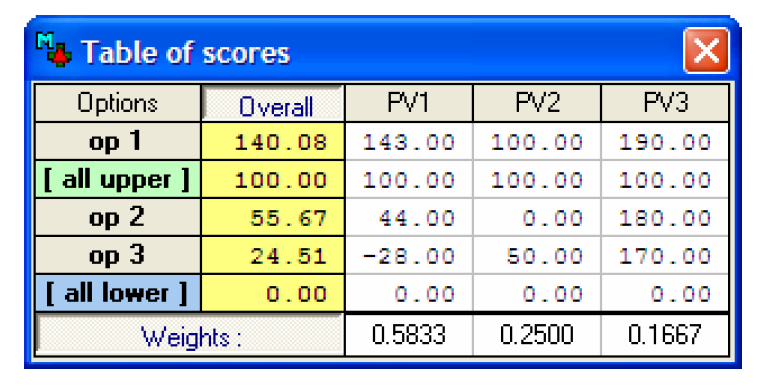
Task: Click PV1 cell in all lower row
Action: [x=409, y=293]
